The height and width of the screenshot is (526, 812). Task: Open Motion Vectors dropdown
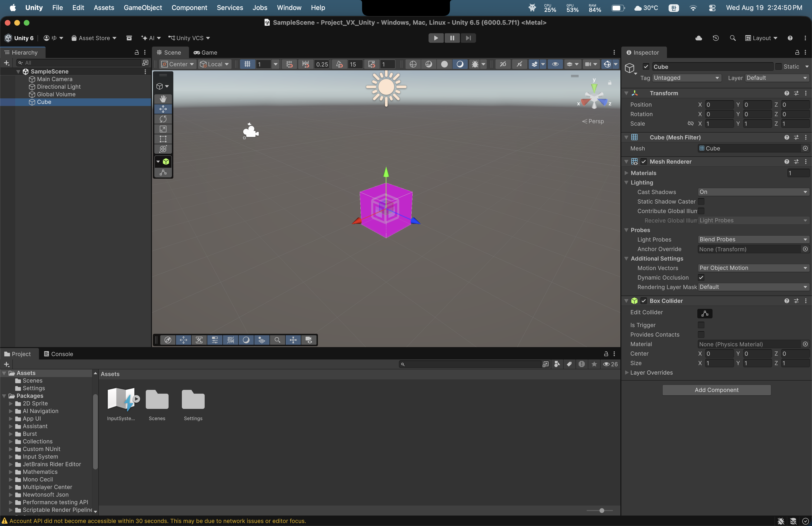753,268
